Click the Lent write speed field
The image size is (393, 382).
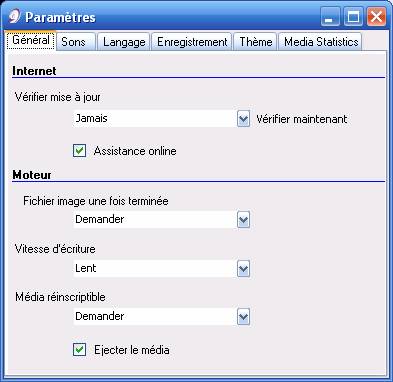click(x=155, y=268)
